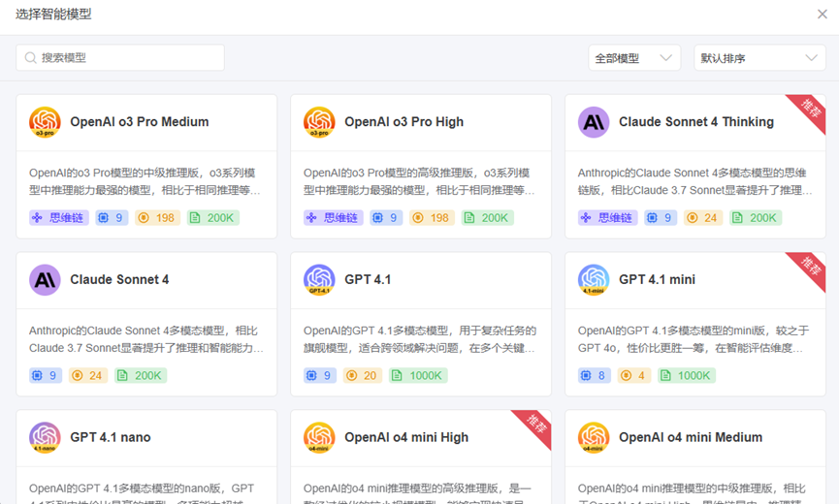The width and height of the screenshot is (839, 504).
Task: Click the 推荐 ribbon on Claude Sonnet 4 Thinking
Action: [x=811, y=110]
